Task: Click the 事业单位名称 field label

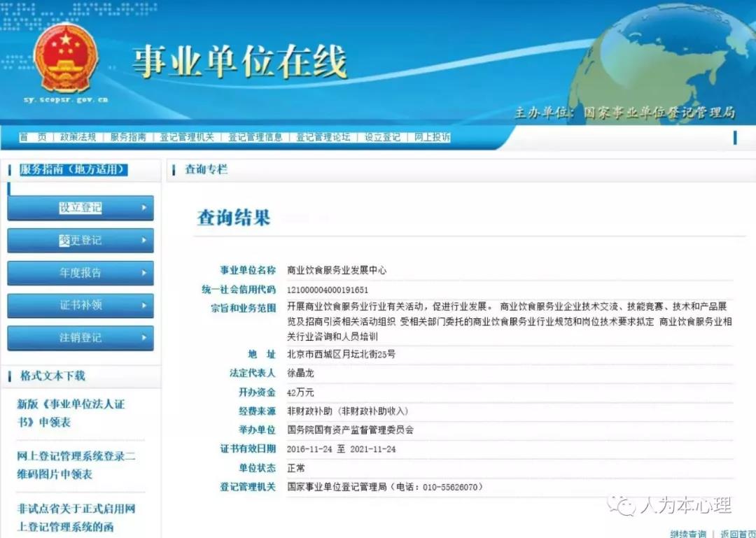Action: [x=248, y=270]
